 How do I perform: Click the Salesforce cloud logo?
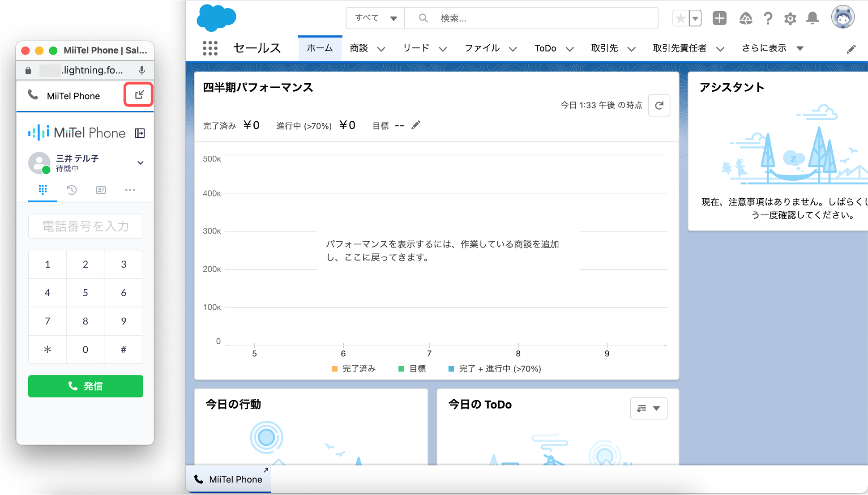(216, 18)
